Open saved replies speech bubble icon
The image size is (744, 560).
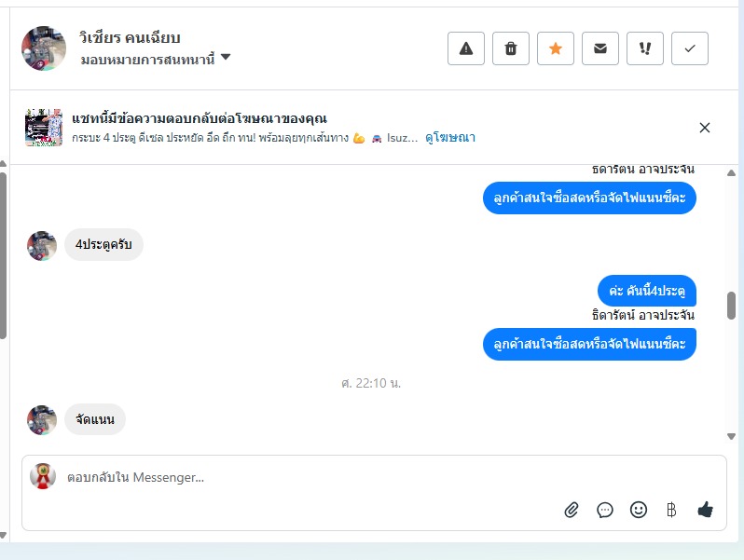(x=605, y=510)
